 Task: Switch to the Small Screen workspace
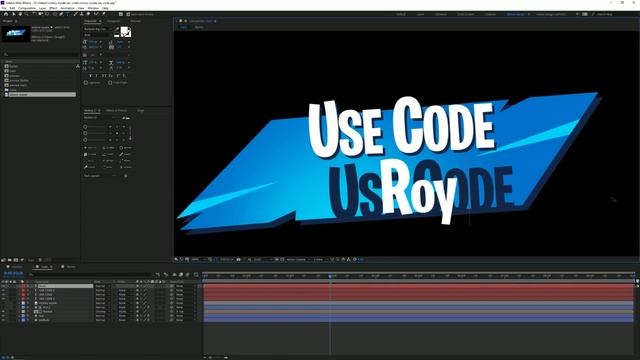[465, 14]
